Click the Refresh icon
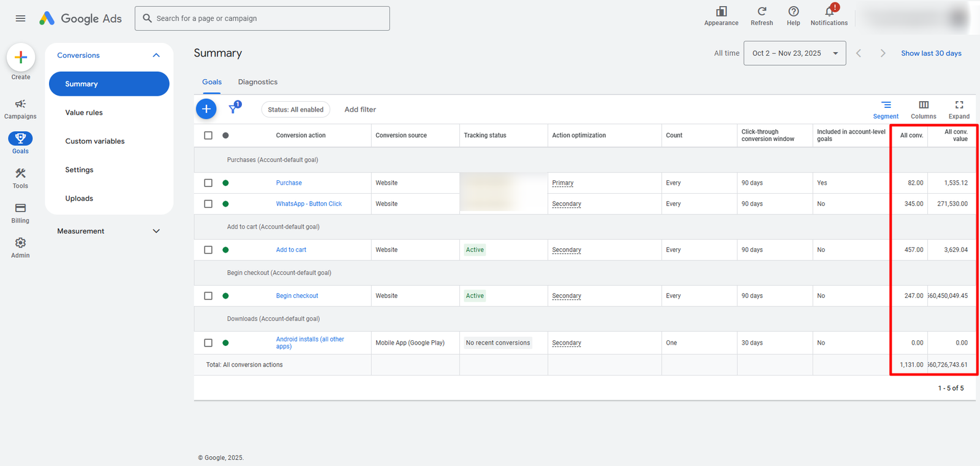The width and height of the screenshot is (980, 466). [x=761, y=12]
